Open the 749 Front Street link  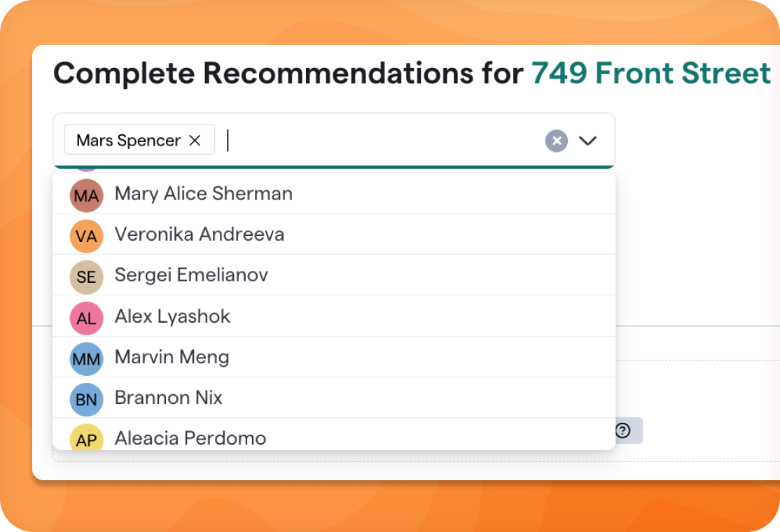pyautogui.click(x=650, y=73)
